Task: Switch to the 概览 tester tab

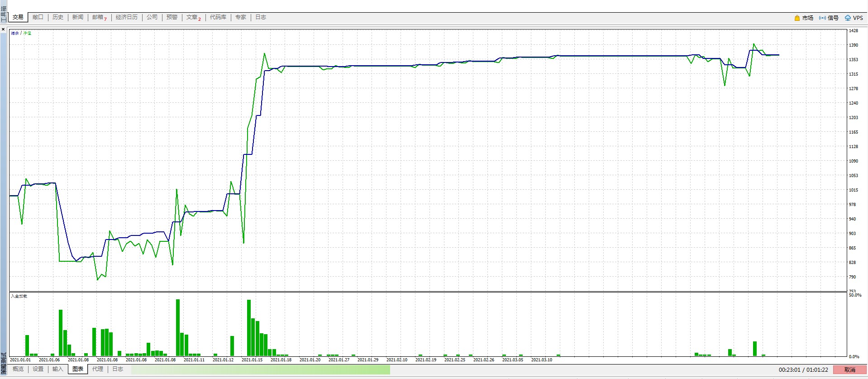Action: (18, 369)
